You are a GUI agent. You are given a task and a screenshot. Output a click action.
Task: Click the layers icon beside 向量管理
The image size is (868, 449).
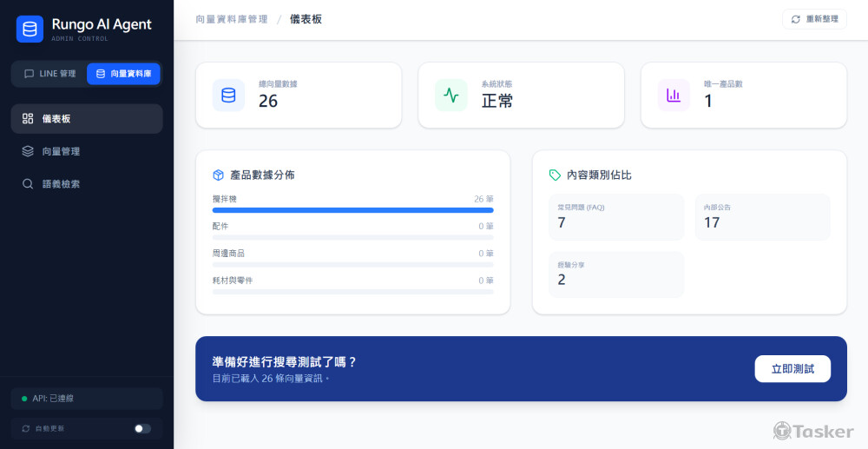28,151
